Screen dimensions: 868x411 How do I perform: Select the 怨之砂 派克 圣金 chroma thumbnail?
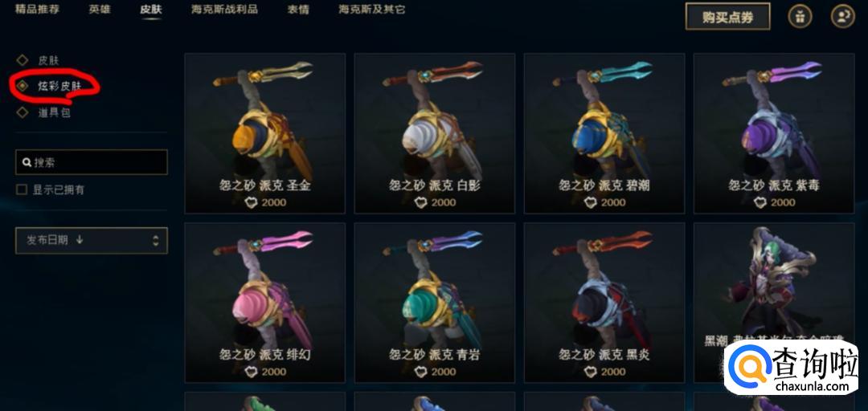[x=265, y=133]
